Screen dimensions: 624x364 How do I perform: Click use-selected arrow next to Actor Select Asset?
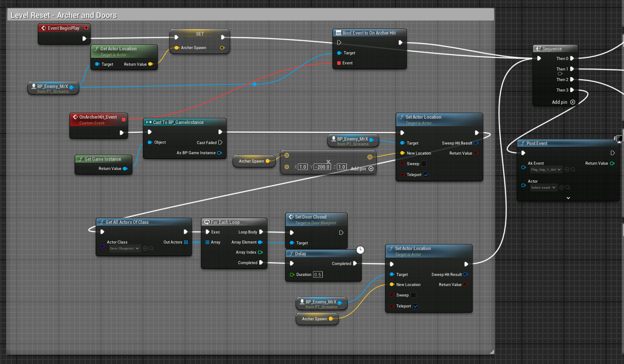562,187
